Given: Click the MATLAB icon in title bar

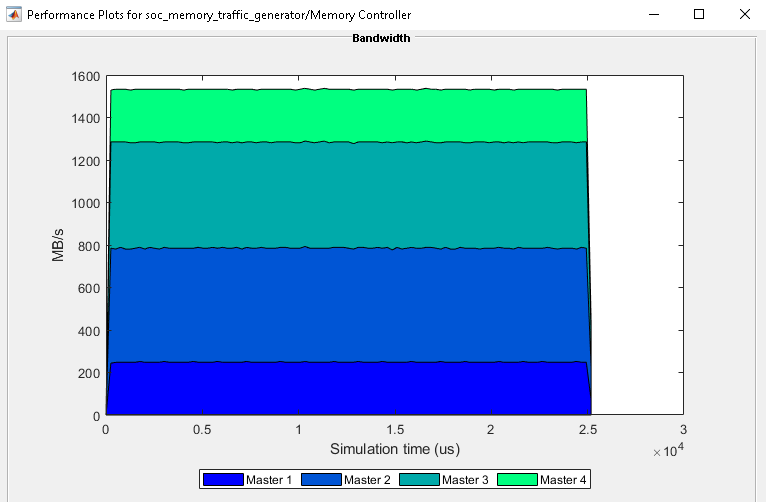Looking at the screenshot, I should (14, 15).
